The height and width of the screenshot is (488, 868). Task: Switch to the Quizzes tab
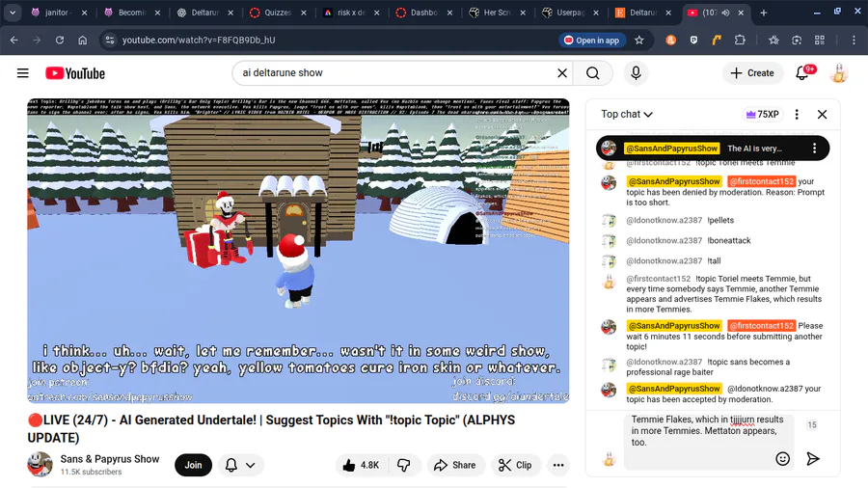[x=278, y=13]
